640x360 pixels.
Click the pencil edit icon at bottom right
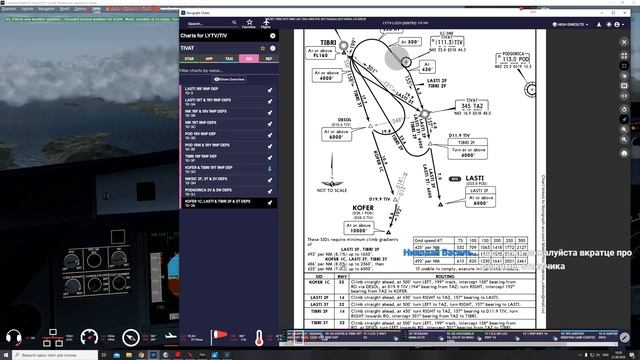click(624, 337)
